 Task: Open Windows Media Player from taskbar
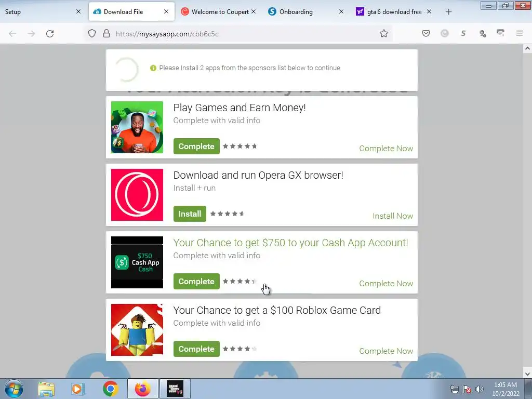pos(77,389)
